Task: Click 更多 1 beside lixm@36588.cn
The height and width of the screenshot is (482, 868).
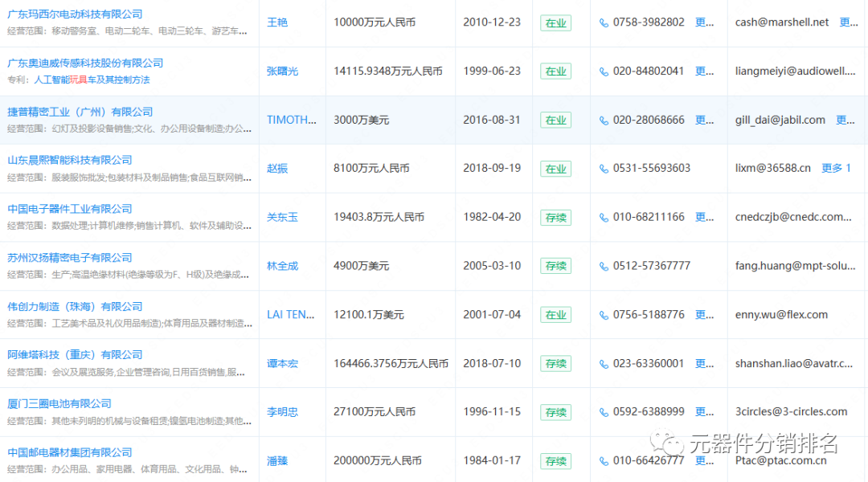Action: click(836, 168)
